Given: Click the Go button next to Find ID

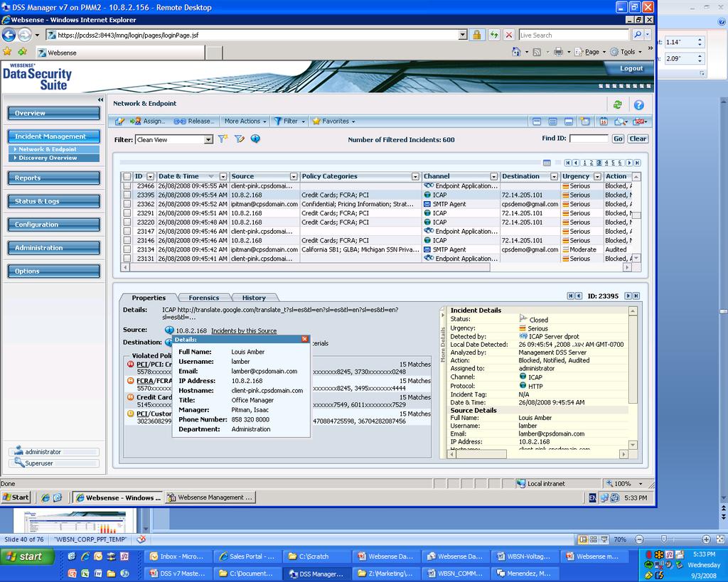Looking at the screenshot, I should (x=618, y=139).
